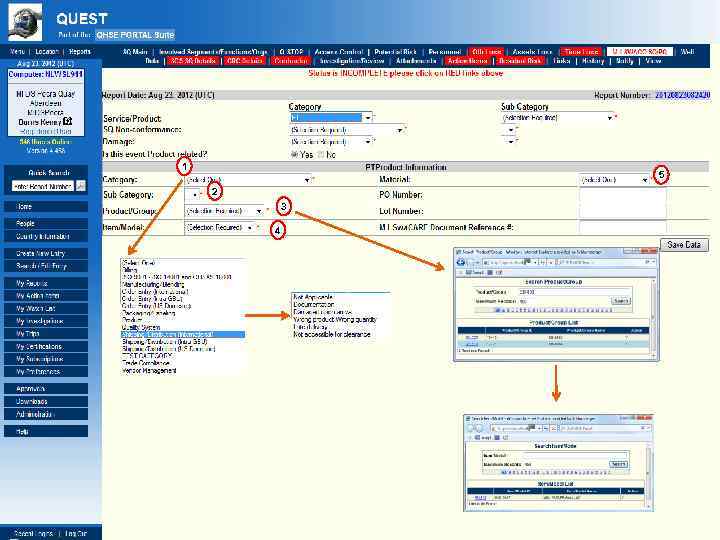
Task: Switch to the SQ Main tab
Action: pyautogui.click(x=135, y=52)
